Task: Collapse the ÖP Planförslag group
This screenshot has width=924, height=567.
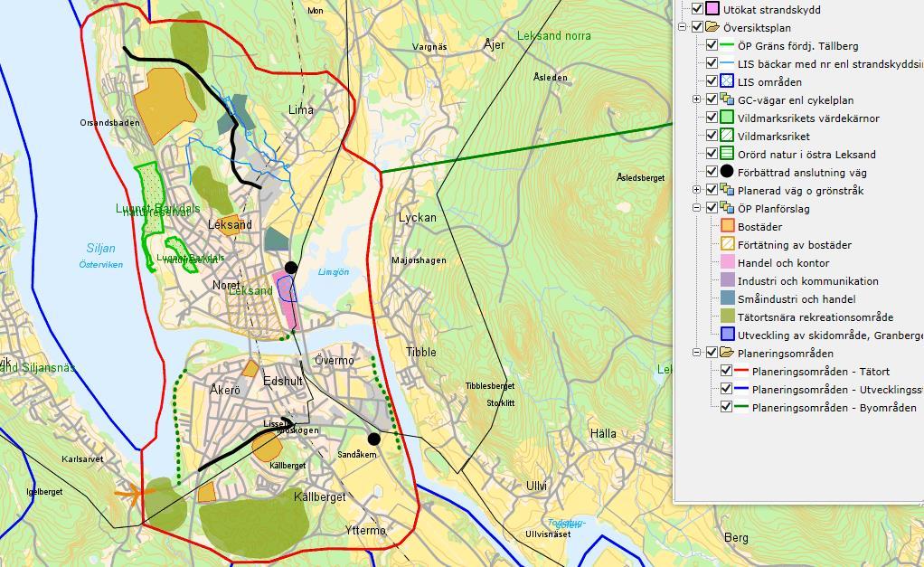Action: [697, 208]
